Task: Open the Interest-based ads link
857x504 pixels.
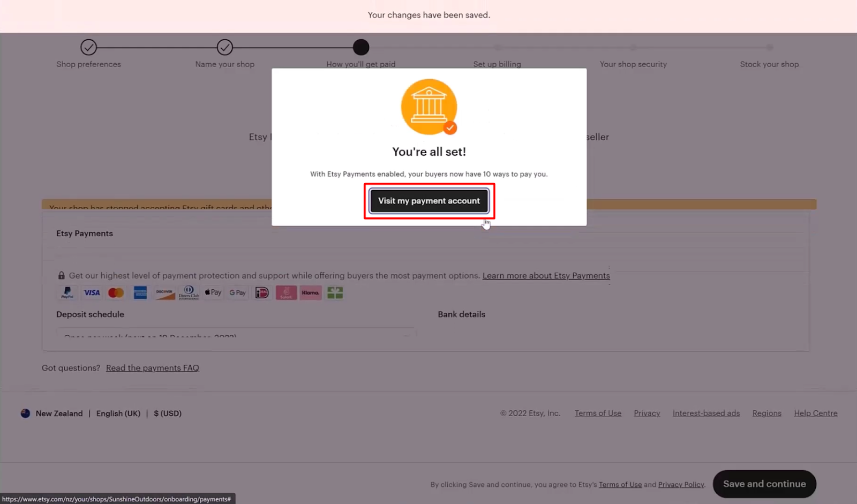Action: [x=706, y=413]
